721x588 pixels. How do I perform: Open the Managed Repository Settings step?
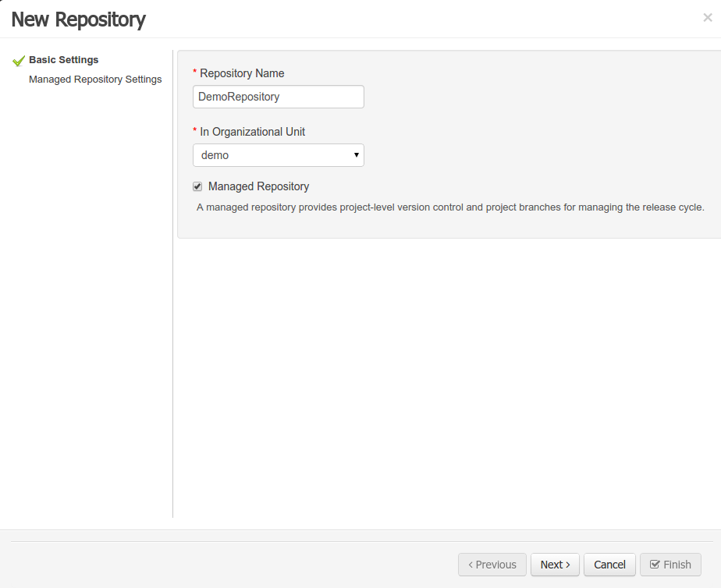click(x=95, y=80)
